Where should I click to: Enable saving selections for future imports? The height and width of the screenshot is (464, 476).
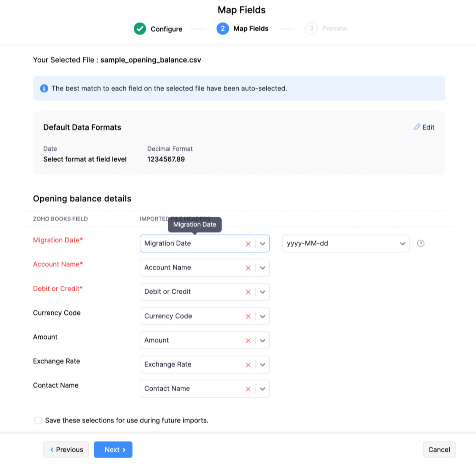tap(38, 421)
